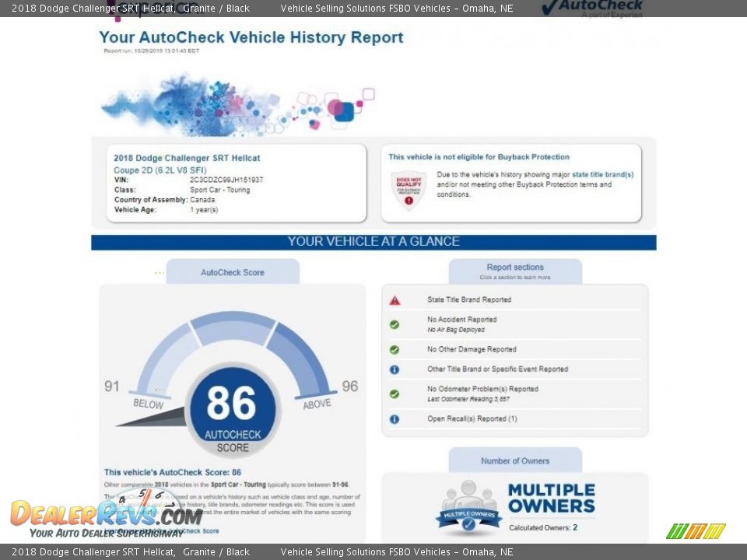The image size is (747, 560).
Task: Click the No Air Bag Deployed note
Action: coord(456,330)
